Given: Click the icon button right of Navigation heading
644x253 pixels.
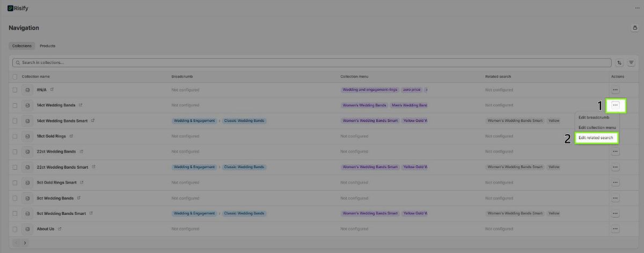Looking at the screenshot, I should pos(634,28).
